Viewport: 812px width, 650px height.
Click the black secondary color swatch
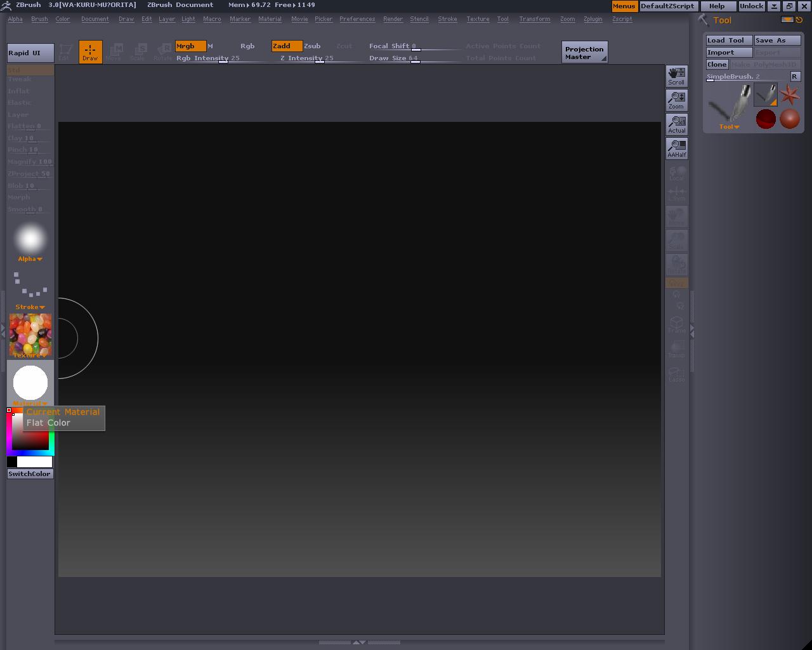[12, 462]
